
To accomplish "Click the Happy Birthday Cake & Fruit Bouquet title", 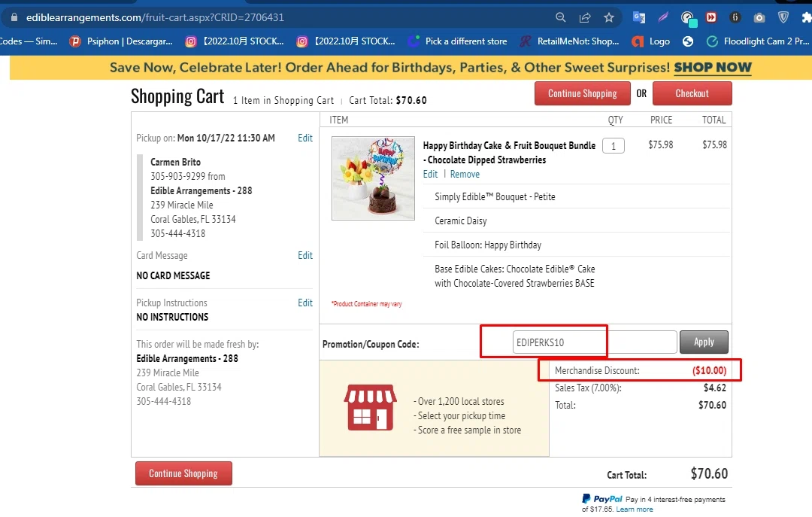I will tap(509, 153).
